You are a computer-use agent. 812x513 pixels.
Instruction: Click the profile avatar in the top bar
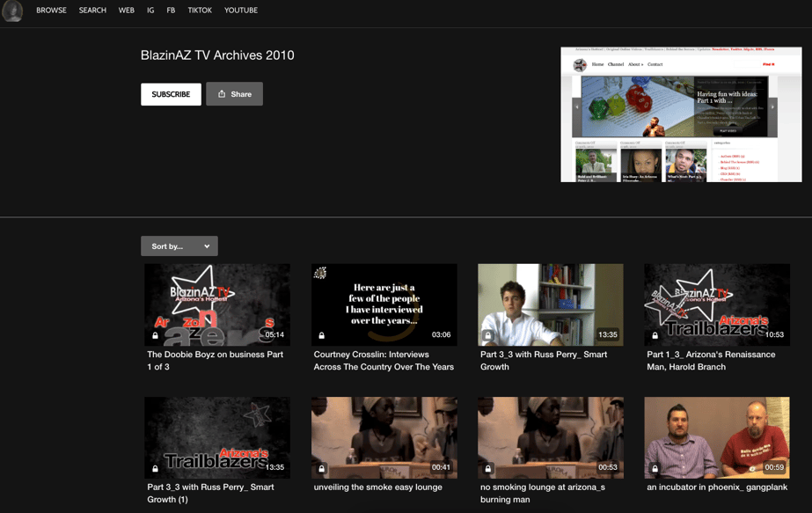(x=12, y=11)
